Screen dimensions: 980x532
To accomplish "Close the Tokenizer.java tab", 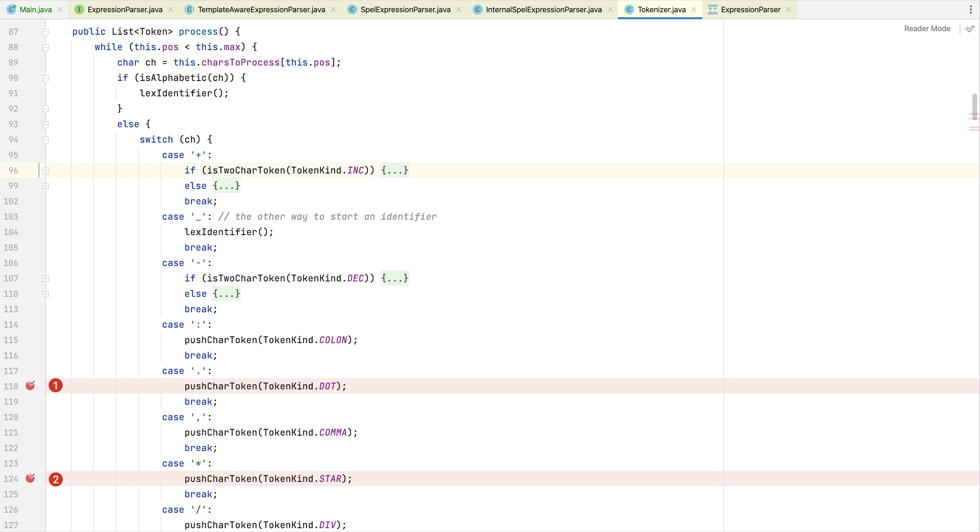I will [x=694, y=9].
